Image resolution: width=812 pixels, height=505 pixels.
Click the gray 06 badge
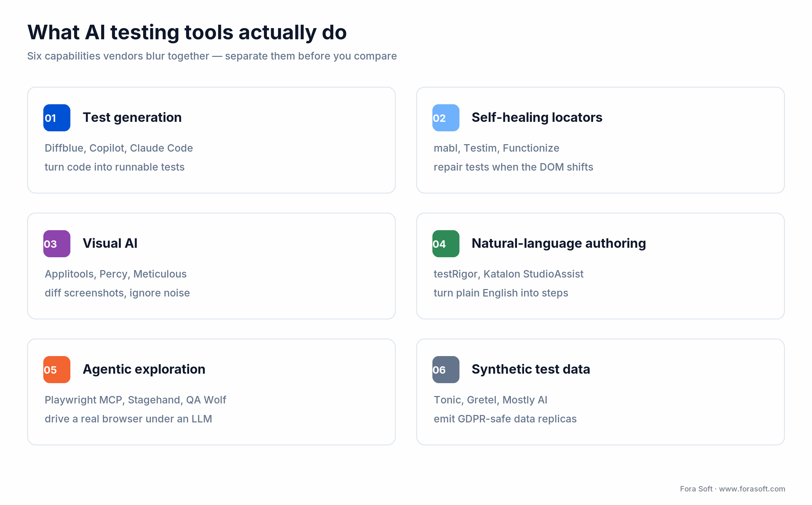coord(446,370)
